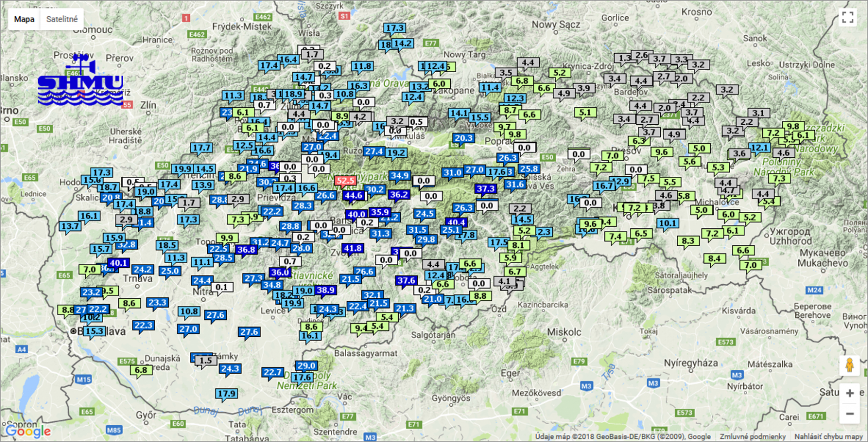Select the dark blue 44.6 marker
This screenshot has width=868, height=442.
coord(353,196)
